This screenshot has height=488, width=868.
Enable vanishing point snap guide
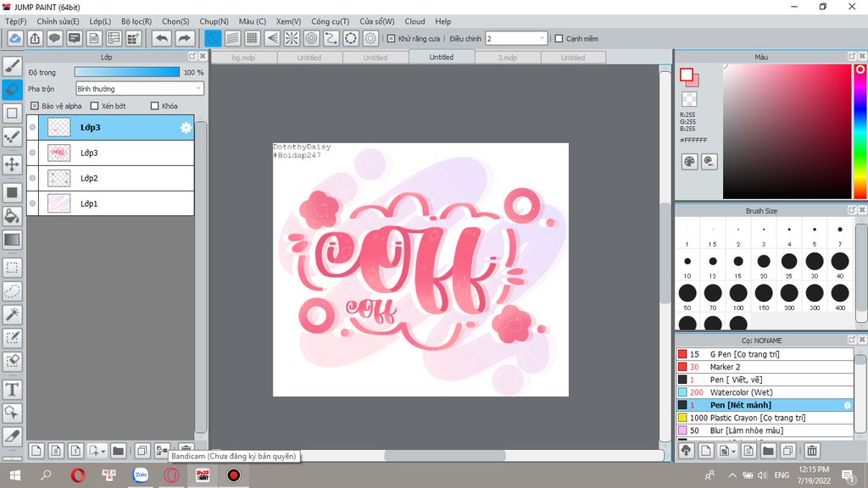click(x=272, y=39)
